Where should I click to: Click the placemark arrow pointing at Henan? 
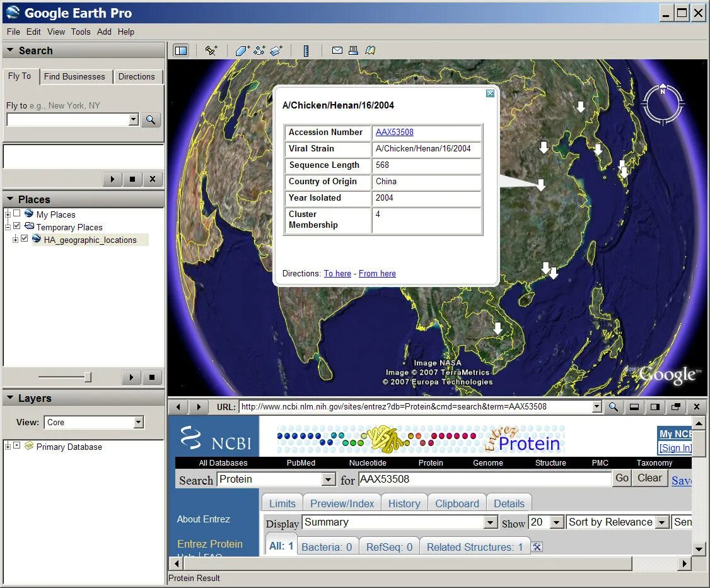click(x=540, y=184)
